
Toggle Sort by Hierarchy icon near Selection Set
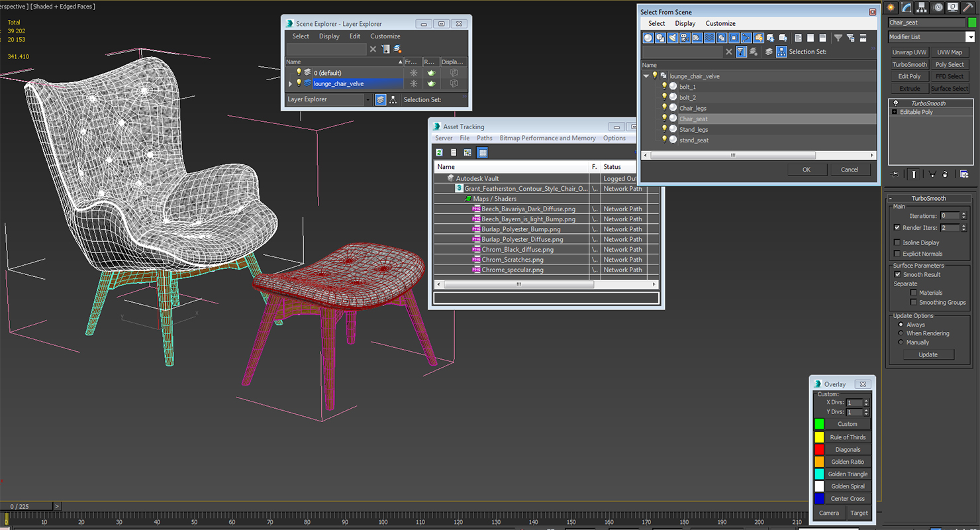coord(781,52)
